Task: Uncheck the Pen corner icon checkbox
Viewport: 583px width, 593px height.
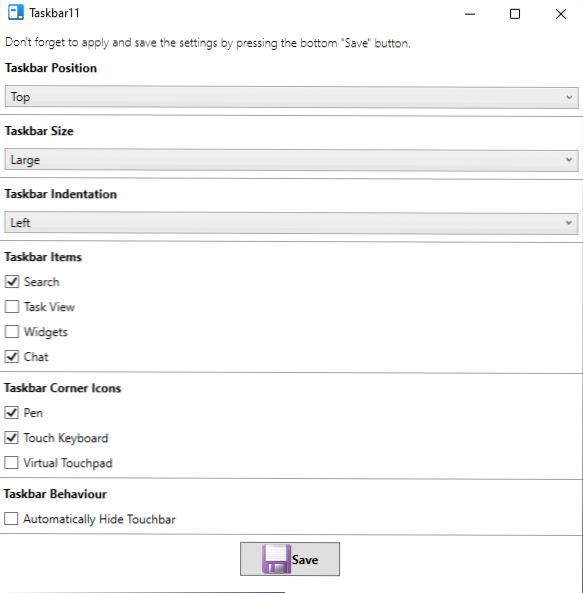Action: [x=11, y=413]
